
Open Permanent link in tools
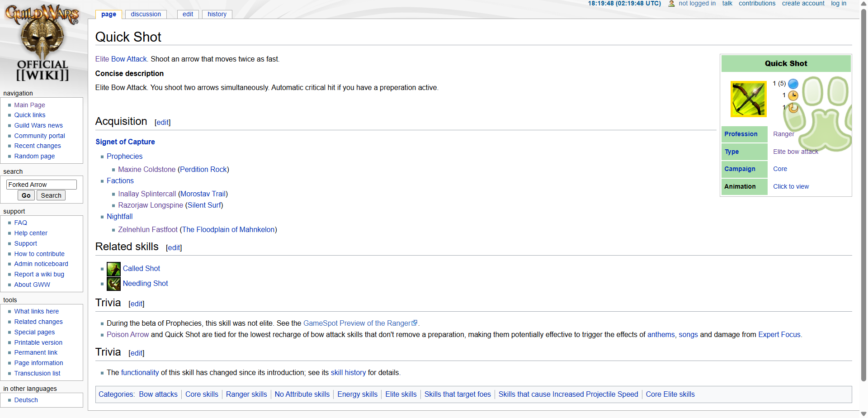tap(36, 352)
